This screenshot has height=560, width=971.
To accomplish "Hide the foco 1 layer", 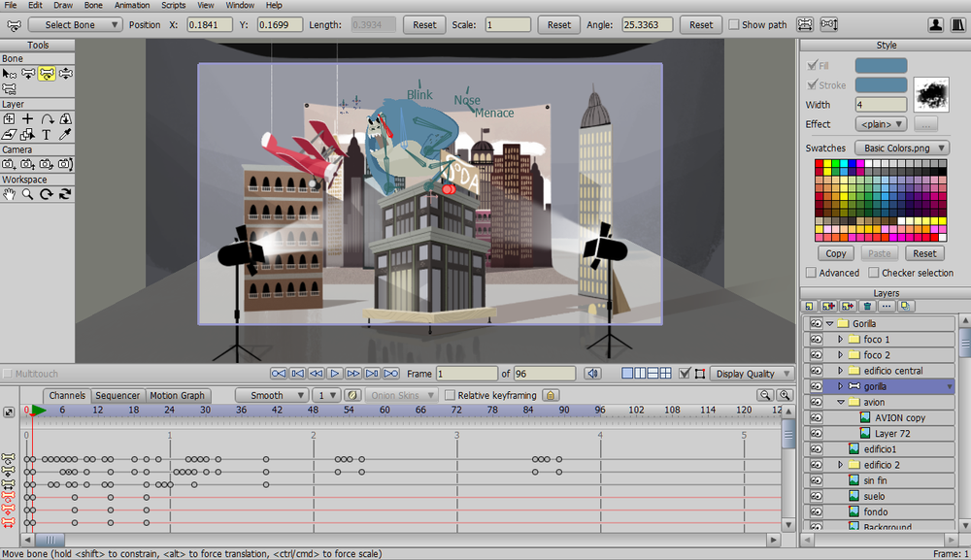I will tap(816, 339).
